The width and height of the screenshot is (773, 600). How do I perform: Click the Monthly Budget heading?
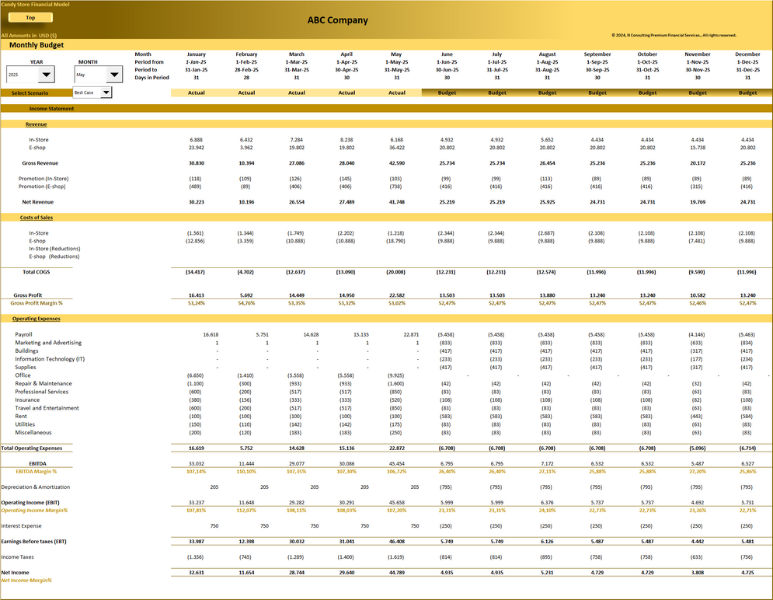(36, 45)
